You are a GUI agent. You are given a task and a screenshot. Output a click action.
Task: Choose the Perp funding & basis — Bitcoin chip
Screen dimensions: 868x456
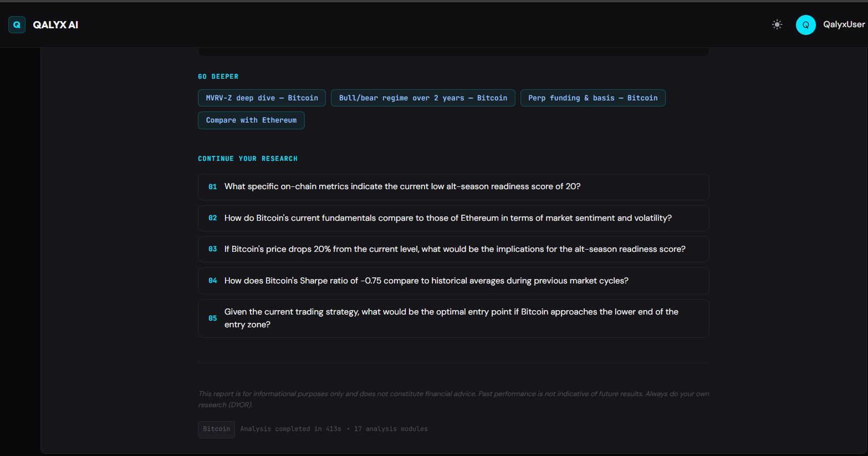click(x=593, y=98)
